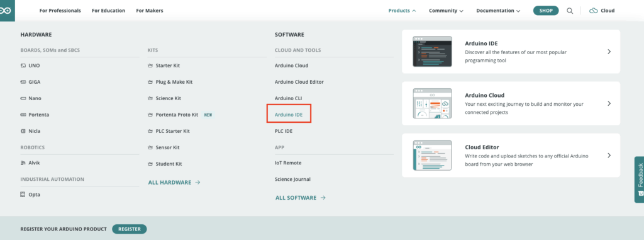
Task: Click the Arduino IDE card thumbnail
Action: click(432, 52)
